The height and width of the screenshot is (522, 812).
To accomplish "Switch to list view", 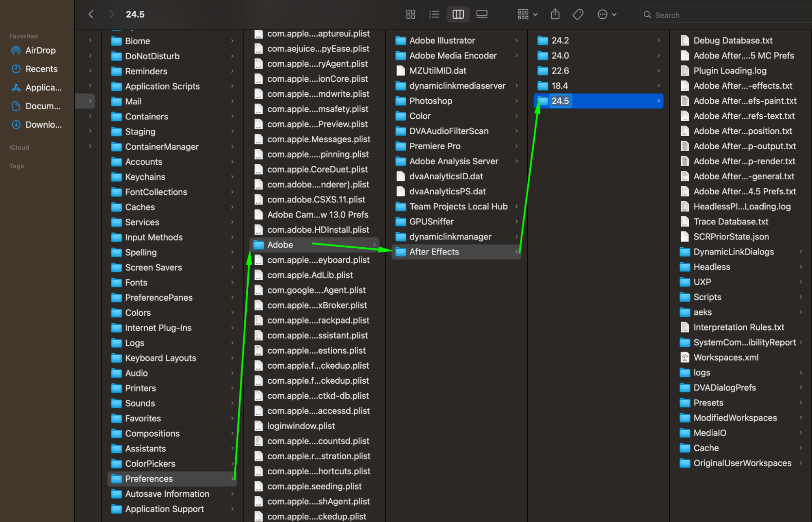I will click(434, 15).
